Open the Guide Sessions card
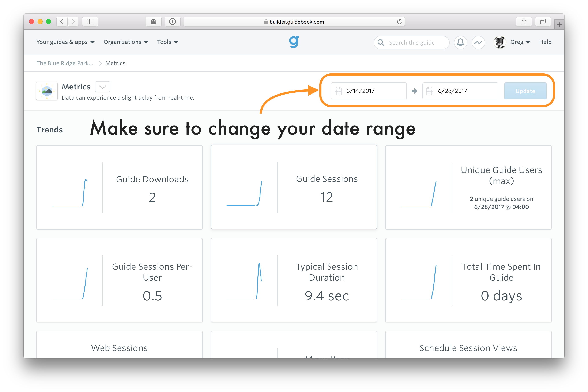 point(294,187)
